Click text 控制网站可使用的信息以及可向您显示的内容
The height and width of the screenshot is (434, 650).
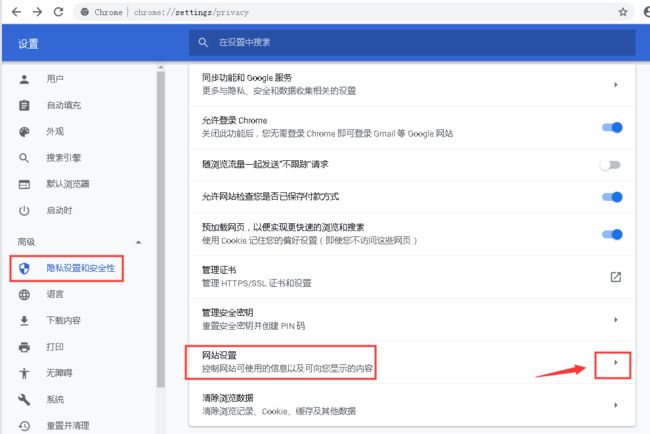point(287,369)
